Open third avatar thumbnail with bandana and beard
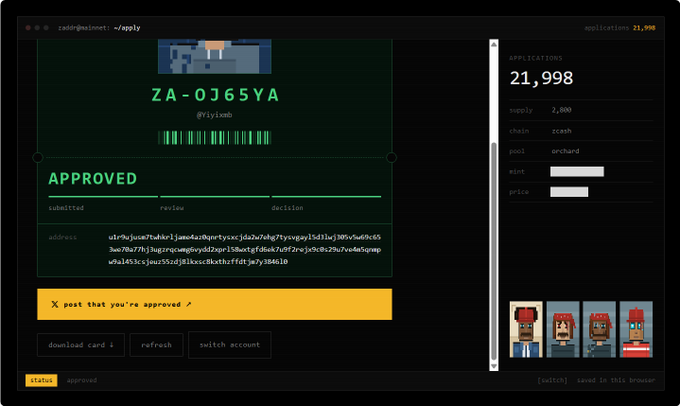680x406 pixels. pyautogui.click(x=599, y=329)
